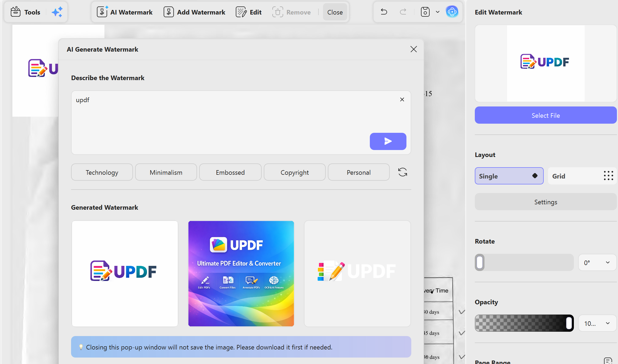Image resolution: width=618 pixels, height=364 pixels.
Task: Click the Remove watermark button
Action: point(292,12)
